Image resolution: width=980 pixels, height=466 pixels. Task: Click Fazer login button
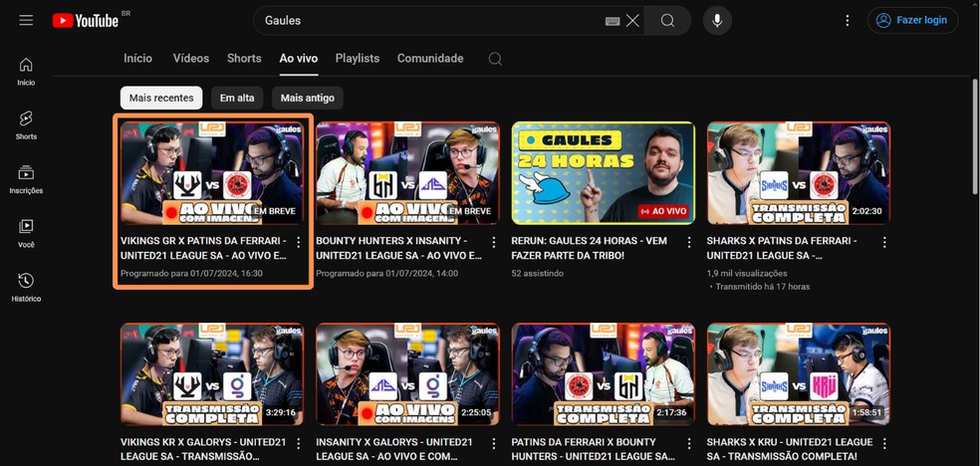(x=912, y=21)
